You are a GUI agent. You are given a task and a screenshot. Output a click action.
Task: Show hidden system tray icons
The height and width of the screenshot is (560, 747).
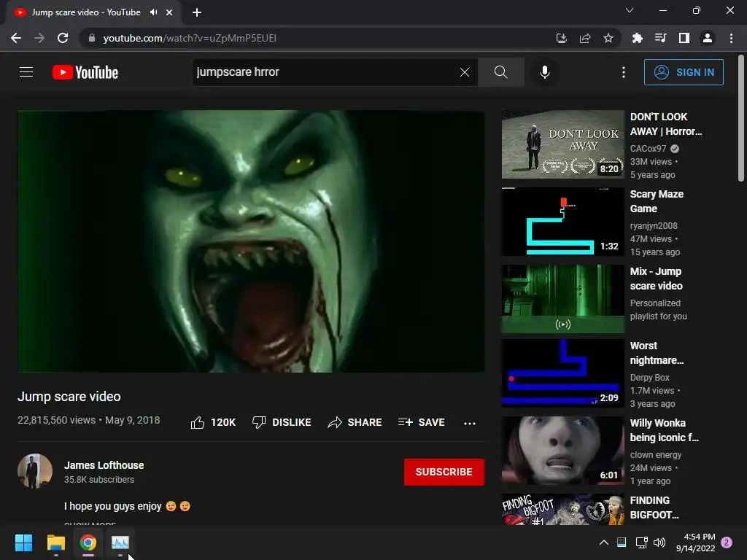(x=603, y=542)
